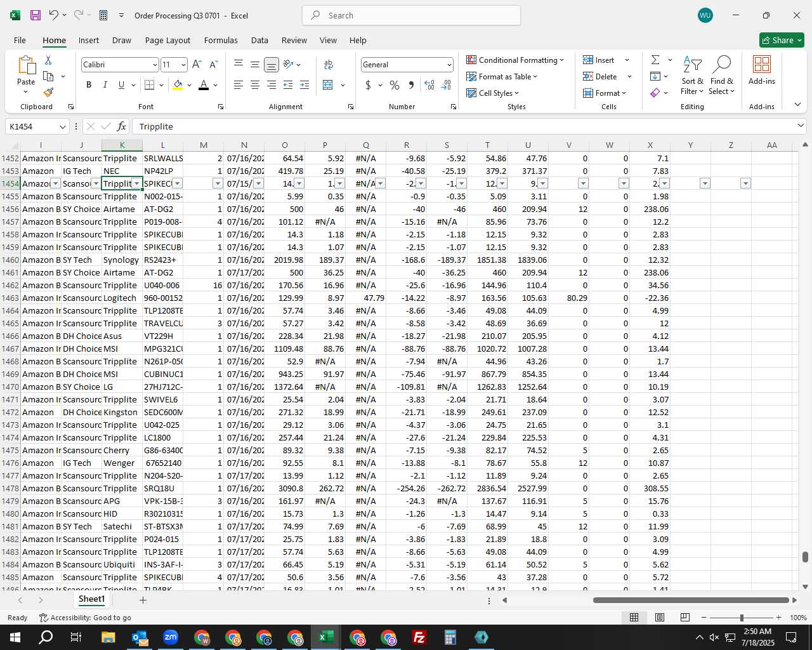This screenshot has height=650, width=812.
Task: Click the Wrap Text icon
Action: (329, 65)
